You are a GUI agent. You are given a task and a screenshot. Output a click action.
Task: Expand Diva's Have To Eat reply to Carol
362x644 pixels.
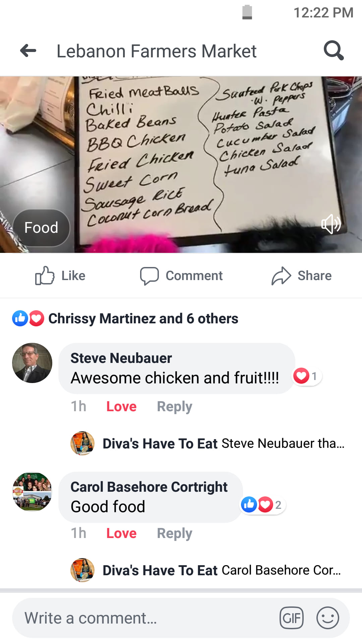(206, 570)
